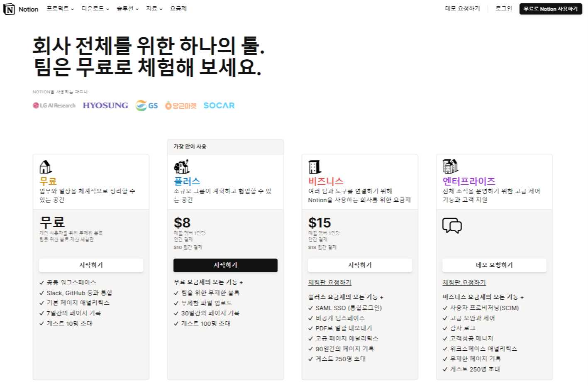Click the 무료 plan title in orange
Screen dimensions: 588x386
coord(48,181)
